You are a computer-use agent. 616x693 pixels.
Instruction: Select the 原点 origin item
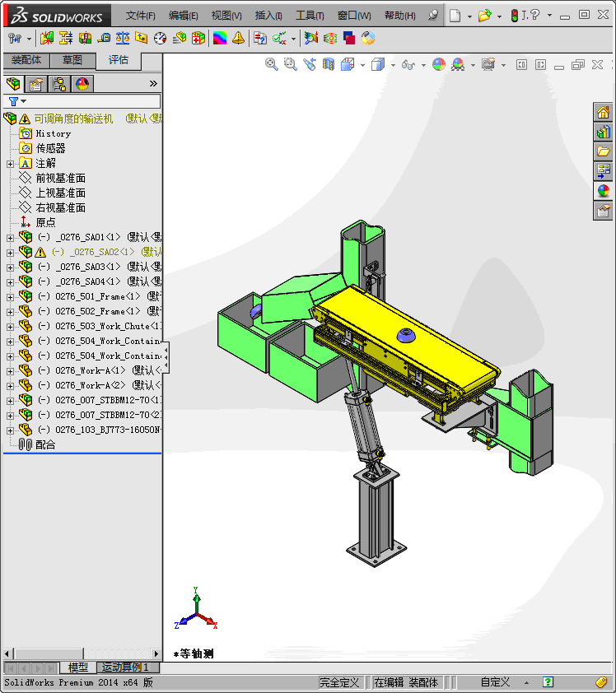click(x=45, y=223)
